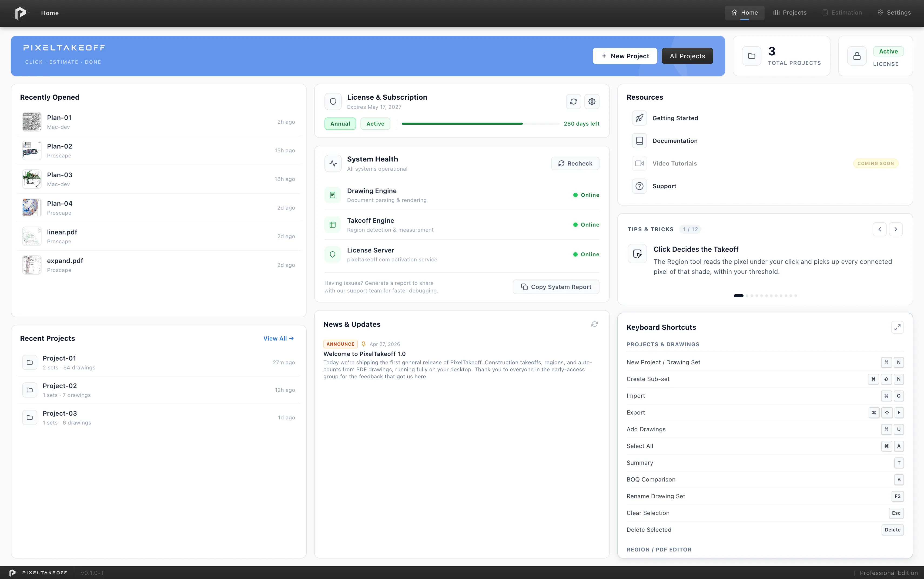Image resolution: width=924 pixels, height=579 pixels.
Task: Click the 'Annual' license badge
Action: coord(340,124)
